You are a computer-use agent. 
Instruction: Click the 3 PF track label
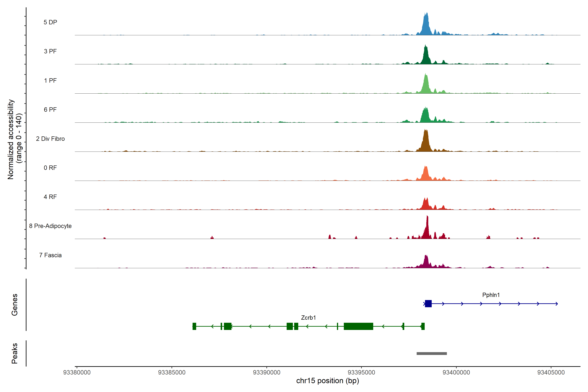pyautogui.click(x=50, y=51)
